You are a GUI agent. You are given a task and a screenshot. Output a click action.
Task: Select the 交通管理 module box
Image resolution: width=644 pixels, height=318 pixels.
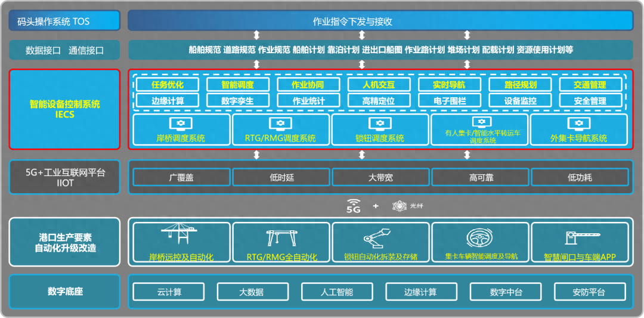[x=590, y=85]
